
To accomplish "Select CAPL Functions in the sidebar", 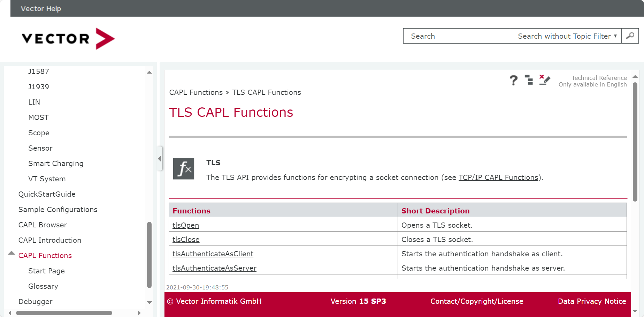I will (45, 256).
